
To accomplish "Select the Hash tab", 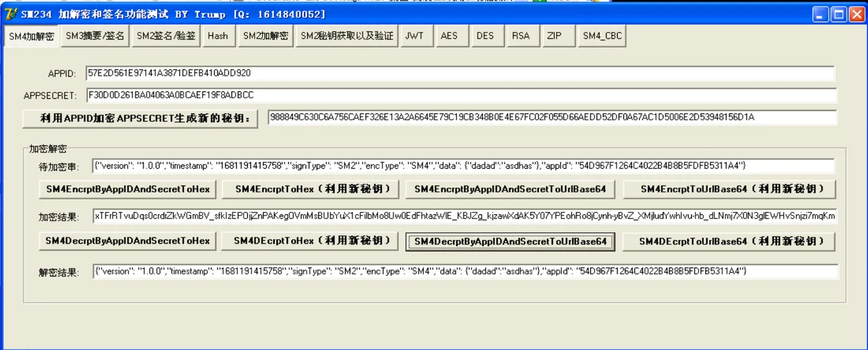I will click(218, 36).
